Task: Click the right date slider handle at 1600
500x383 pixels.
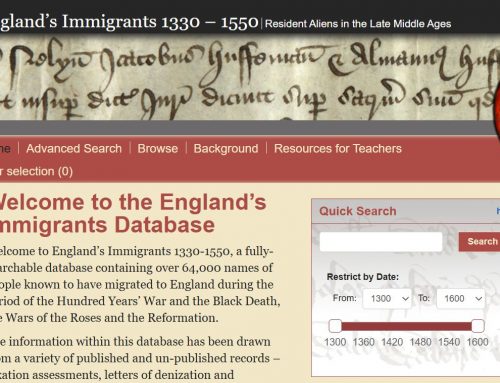Action: [478, 326]
